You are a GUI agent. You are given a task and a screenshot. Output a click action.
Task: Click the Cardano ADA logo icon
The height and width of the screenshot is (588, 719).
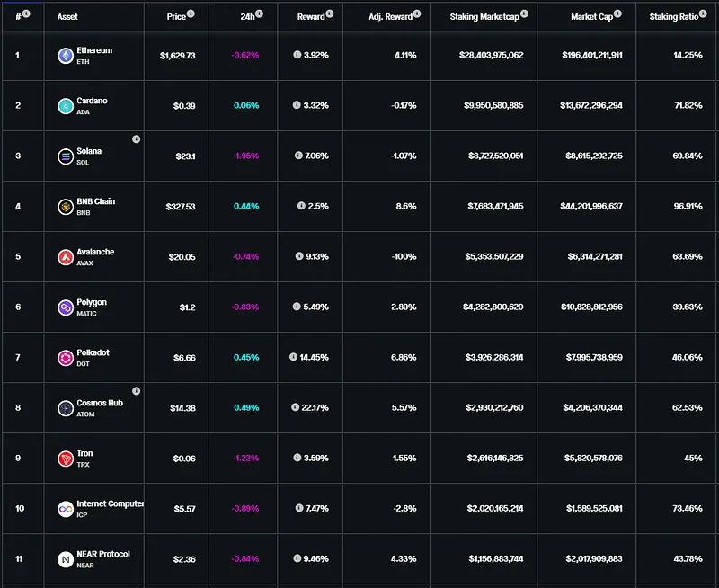tap(66, 106)
